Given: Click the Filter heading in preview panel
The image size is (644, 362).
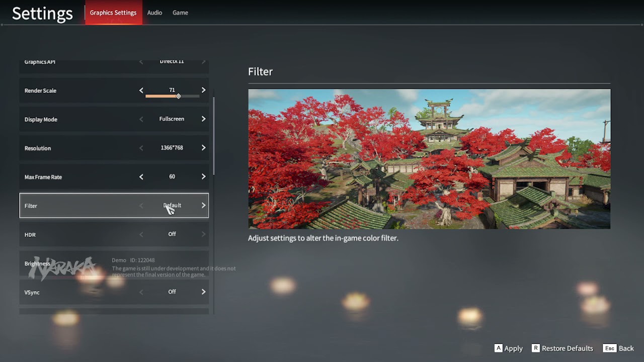Looking at the screenshot, I should pyautogui.click(x=260, y=71).
